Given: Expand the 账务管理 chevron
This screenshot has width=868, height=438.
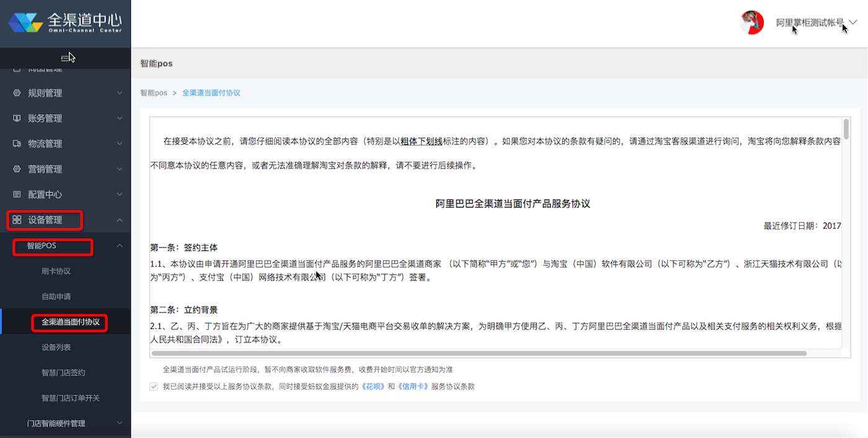Looking at the screenshot, I should [120, 118].
